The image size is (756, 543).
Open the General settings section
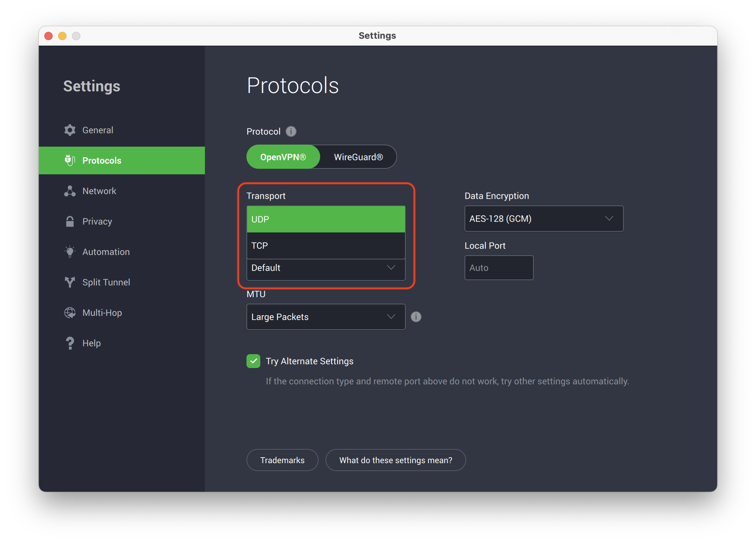point(122,130)
